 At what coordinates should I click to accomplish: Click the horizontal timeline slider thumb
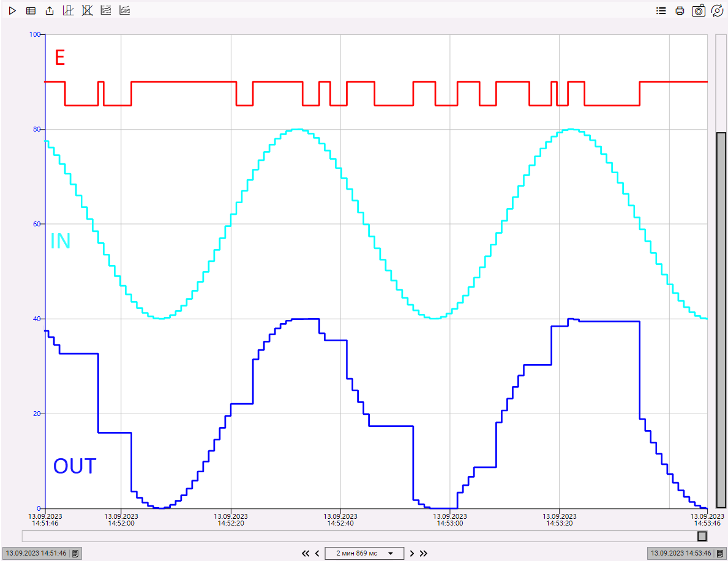(702, 536)
